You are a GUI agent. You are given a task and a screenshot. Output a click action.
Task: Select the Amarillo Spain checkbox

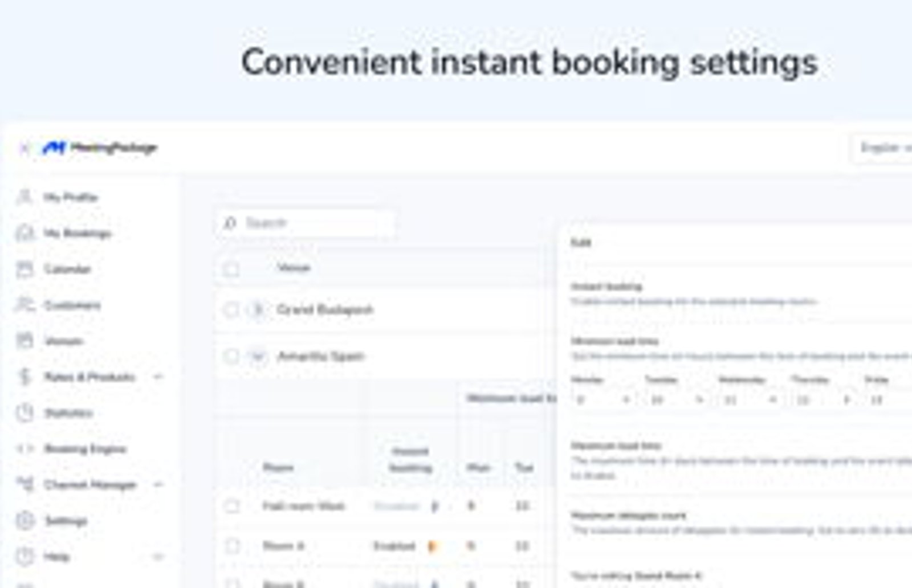(x=231, y=357)
